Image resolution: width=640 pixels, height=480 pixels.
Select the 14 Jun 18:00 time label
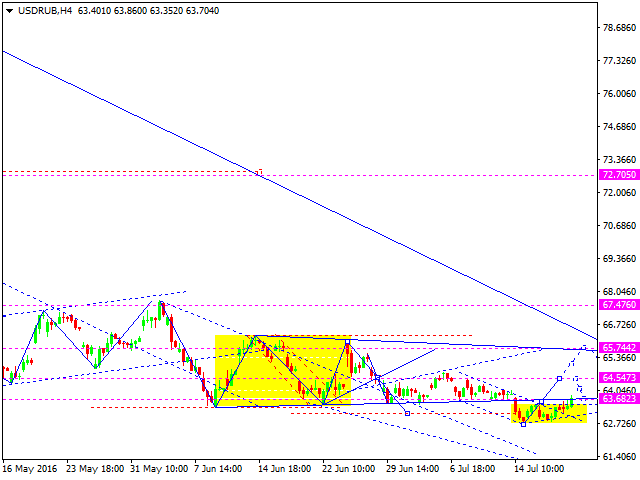click(x=284, y=469)
